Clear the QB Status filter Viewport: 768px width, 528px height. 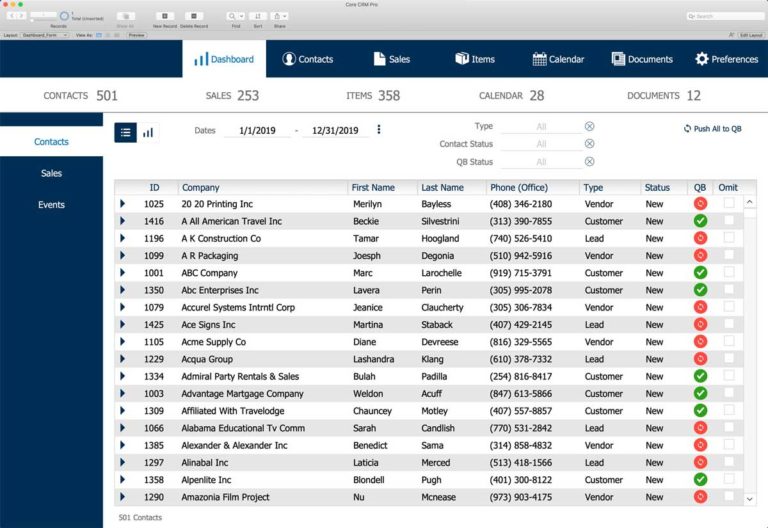click(589, 162)
